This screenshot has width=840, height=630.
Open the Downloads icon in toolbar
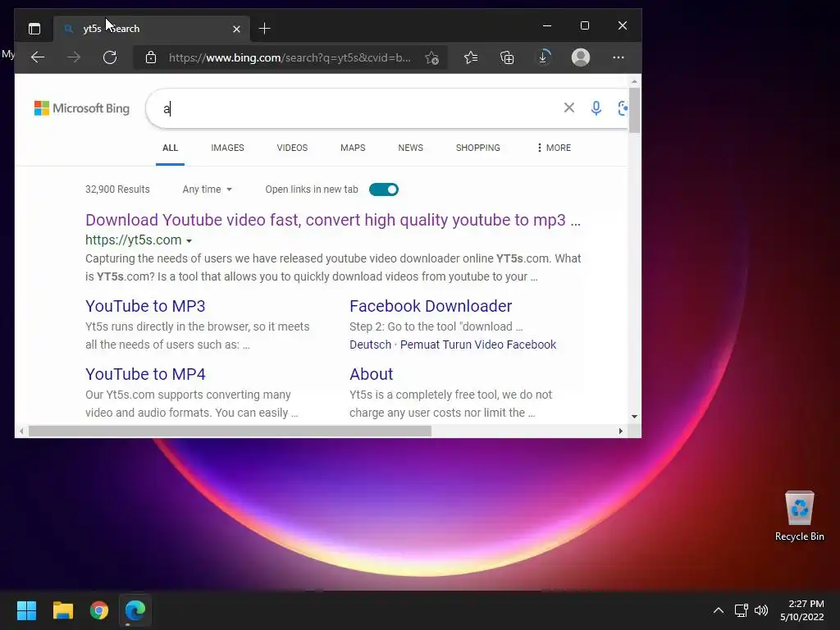click(543, 57)
